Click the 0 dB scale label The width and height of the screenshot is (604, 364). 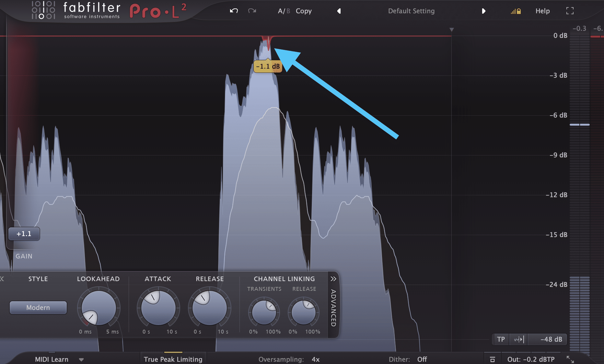(560, 36)
